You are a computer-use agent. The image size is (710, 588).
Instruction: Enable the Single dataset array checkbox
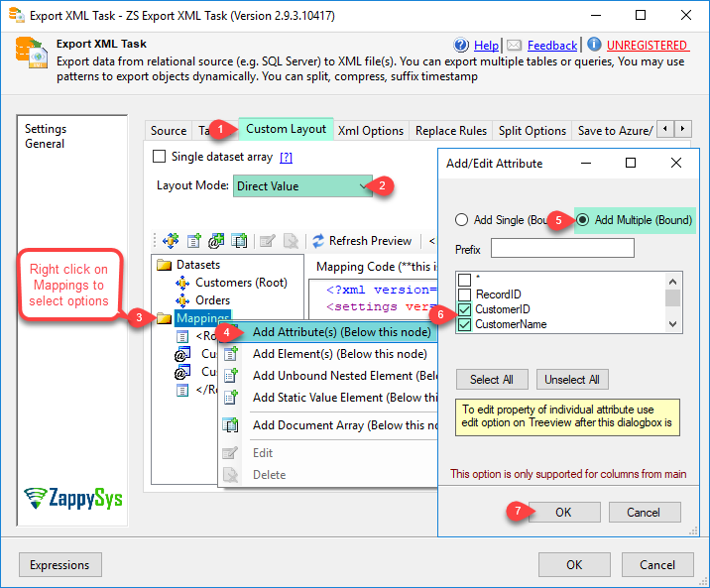click(159, 156)
